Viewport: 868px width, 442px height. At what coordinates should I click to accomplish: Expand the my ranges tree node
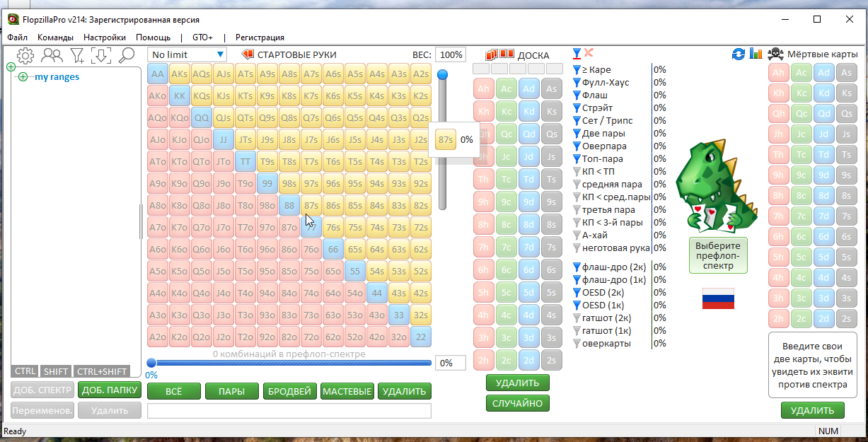coord(23,77)
